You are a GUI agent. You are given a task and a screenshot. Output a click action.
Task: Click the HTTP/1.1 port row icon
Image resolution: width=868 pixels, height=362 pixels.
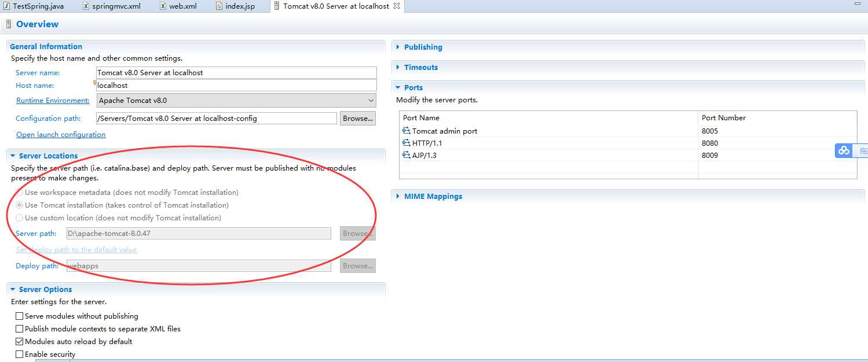point(406,143)
